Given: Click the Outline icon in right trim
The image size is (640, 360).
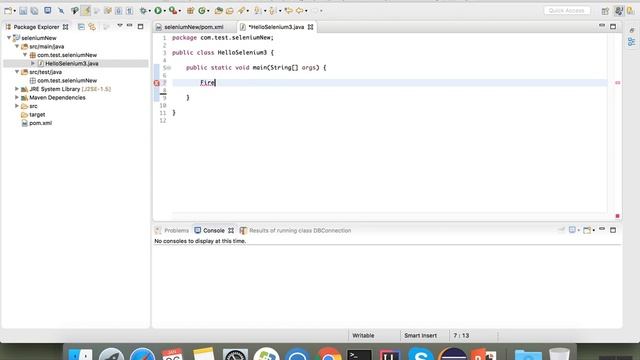Looking at the screenshot, I should pyautogui.click(x=631, y=42).
